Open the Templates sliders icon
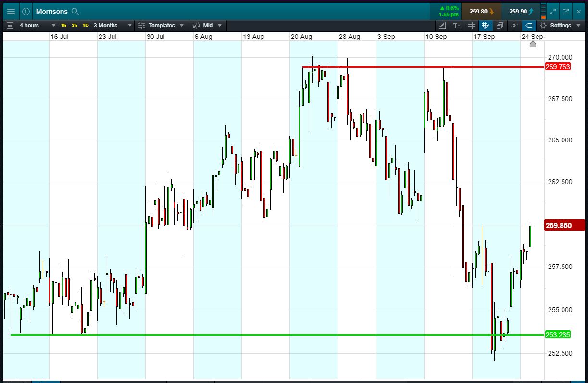The width and height of the screenshot is (588, 383). [x=142, y=26]
